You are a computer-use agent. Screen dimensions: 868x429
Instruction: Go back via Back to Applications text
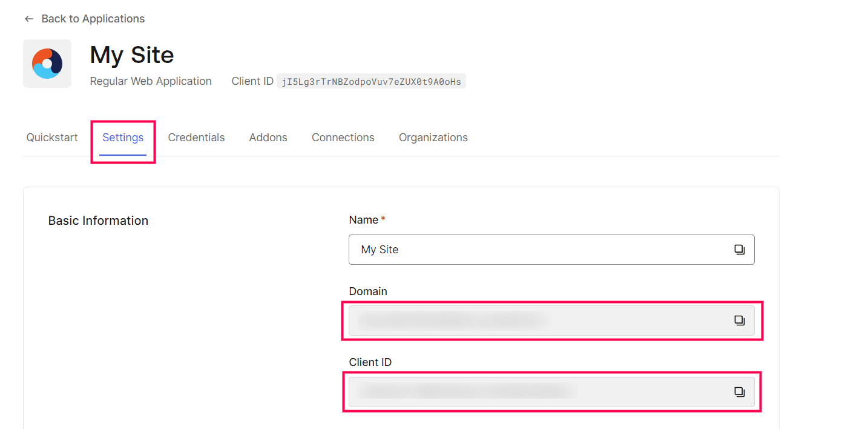(93, 19)
